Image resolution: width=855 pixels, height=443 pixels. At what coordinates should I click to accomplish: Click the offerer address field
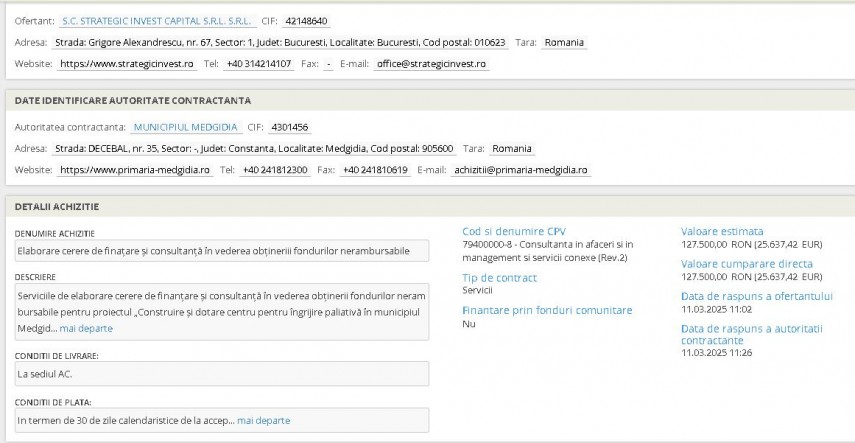point(280,43)
